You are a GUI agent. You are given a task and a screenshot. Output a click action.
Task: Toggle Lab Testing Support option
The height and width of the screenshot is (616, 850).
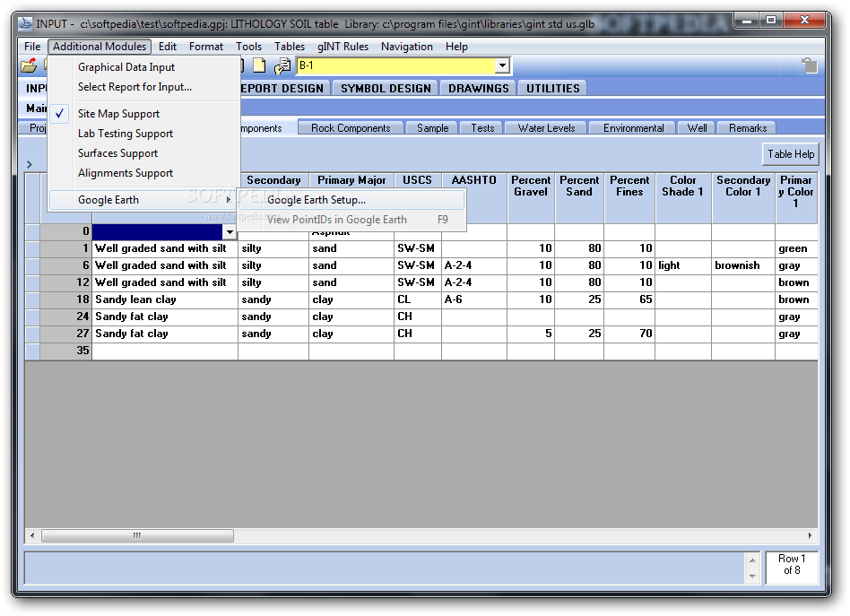tap(126, 134)
